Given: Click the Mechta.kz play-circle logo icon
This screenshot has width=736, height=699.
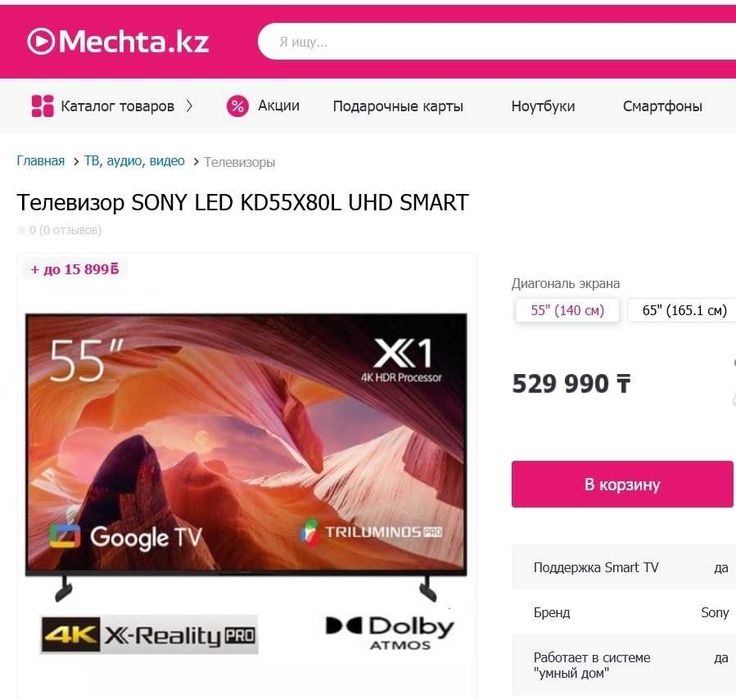Looking at the screenshot, I should (x=41, y=41).
